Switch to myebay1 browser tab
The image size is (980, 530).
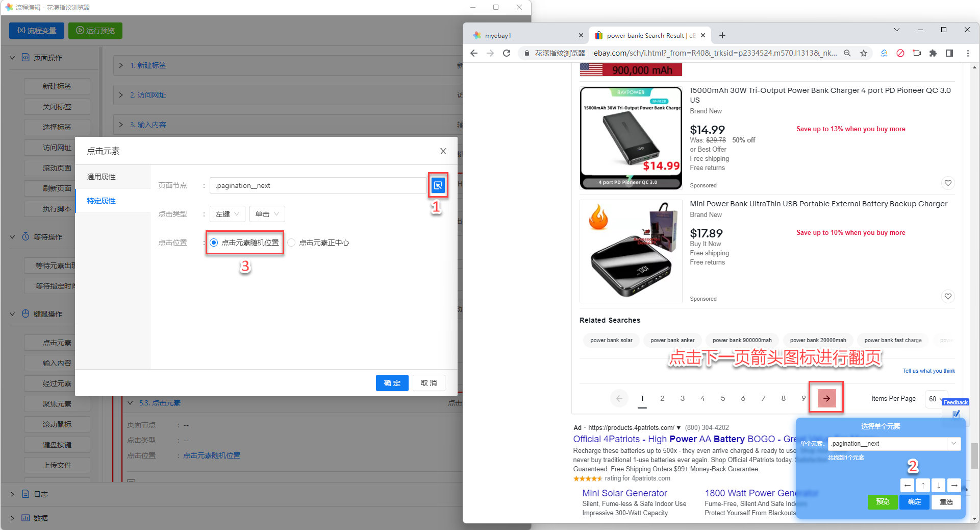527,35
